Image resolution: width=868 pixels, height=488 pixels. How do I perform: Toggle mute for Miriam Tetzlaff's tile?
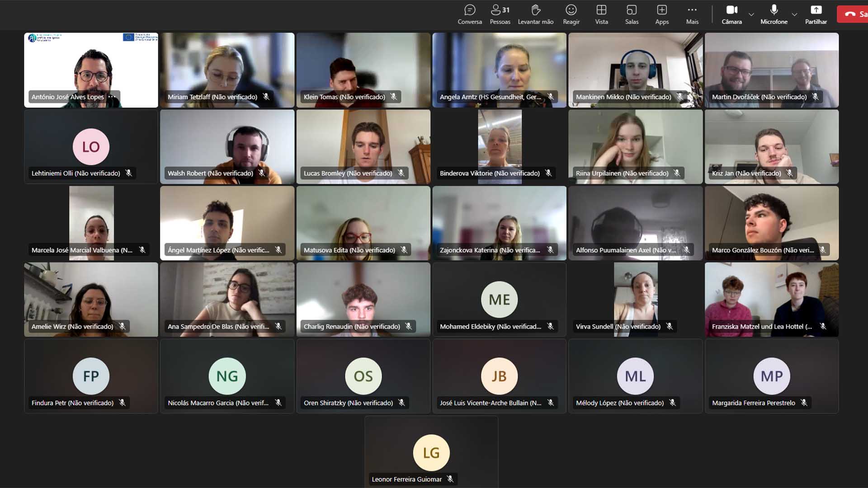point(268,97)
